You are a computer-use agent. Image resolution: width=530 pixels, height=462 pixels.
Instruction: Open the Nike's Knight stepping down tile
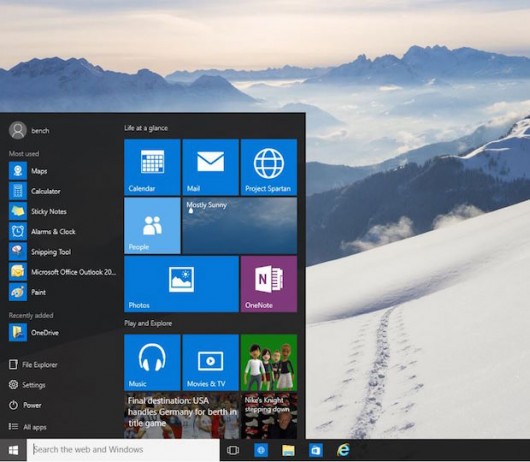pyautogui.click(x=269, y=416)
